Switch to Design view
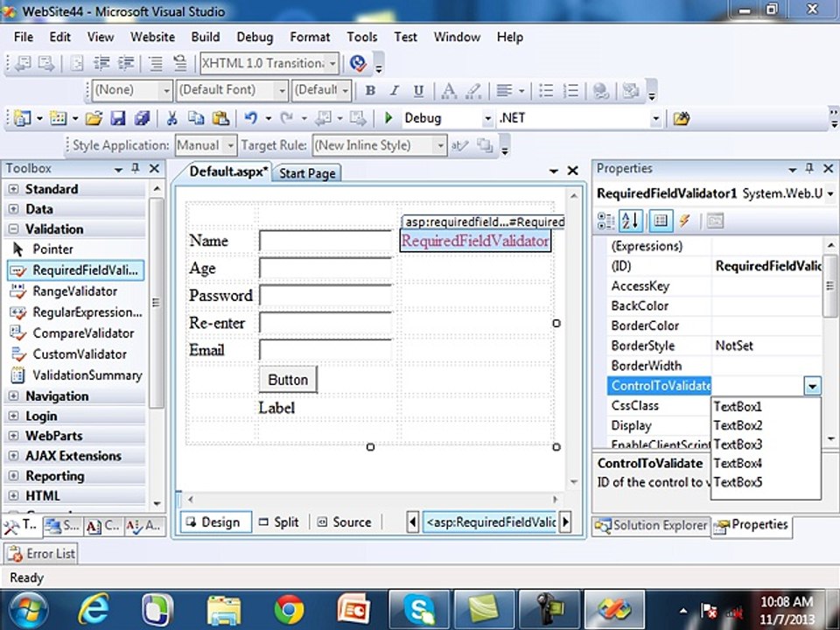This screenshot has height=630, width=840. click(215, 522)
